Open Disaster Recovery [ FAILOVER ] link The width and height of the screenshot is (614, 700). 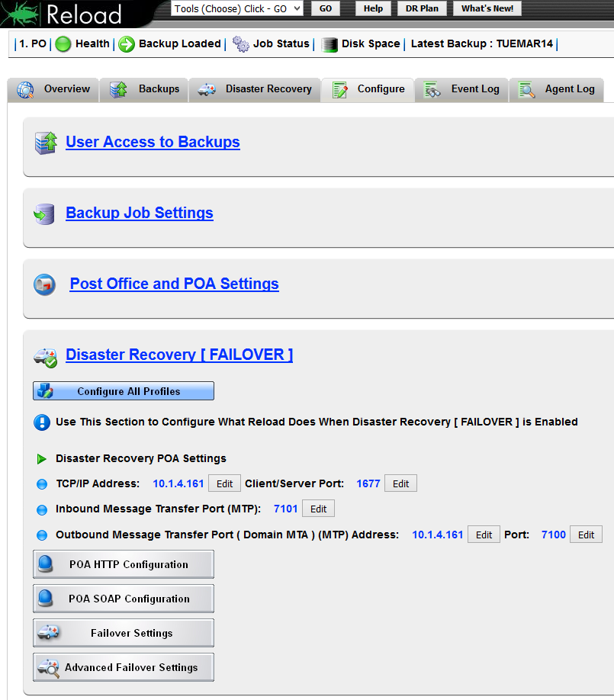pyautogui.click(x=179, y=355)
